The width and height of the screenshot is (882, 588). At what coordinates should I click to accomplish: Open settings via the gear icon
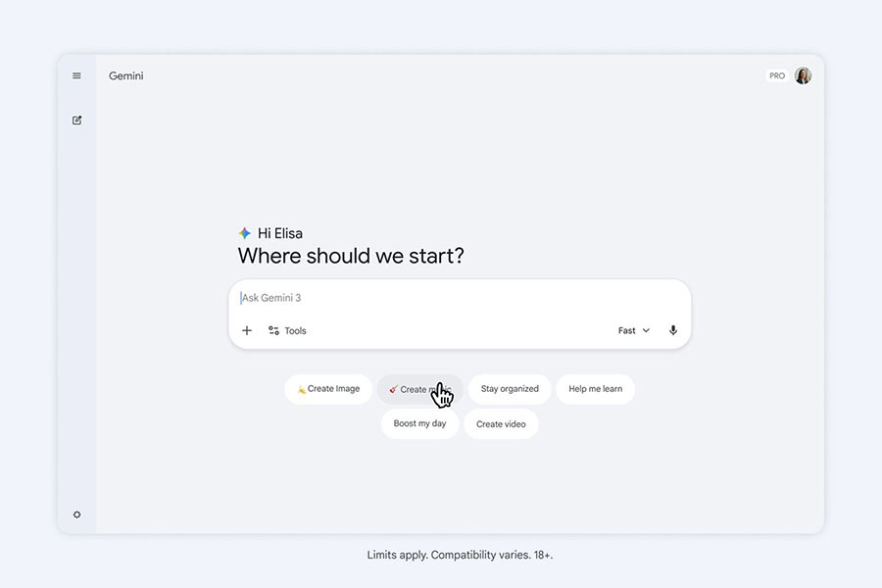77,514
